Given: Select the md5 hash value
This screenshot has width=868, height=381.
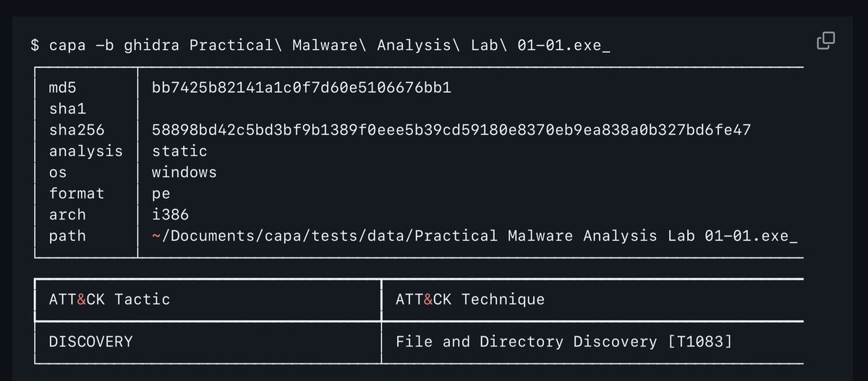Looking at the screenshot, I should pos(302,88).
